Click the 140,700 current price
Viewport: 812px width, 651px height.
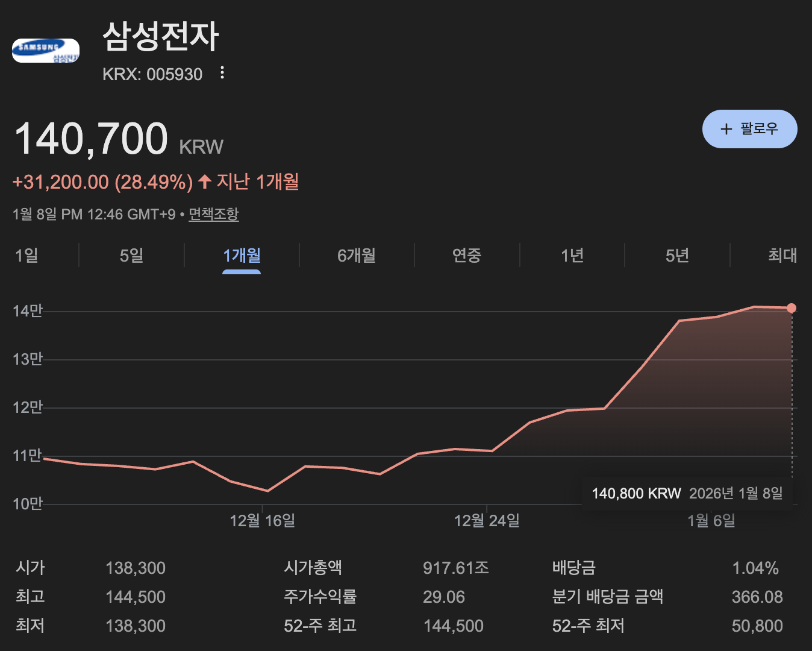click(91, 139)
